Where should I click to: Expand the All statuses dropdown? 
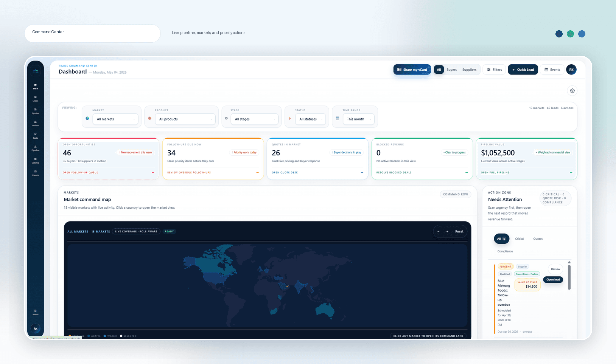pyautogui.click(x=311, y=119)
